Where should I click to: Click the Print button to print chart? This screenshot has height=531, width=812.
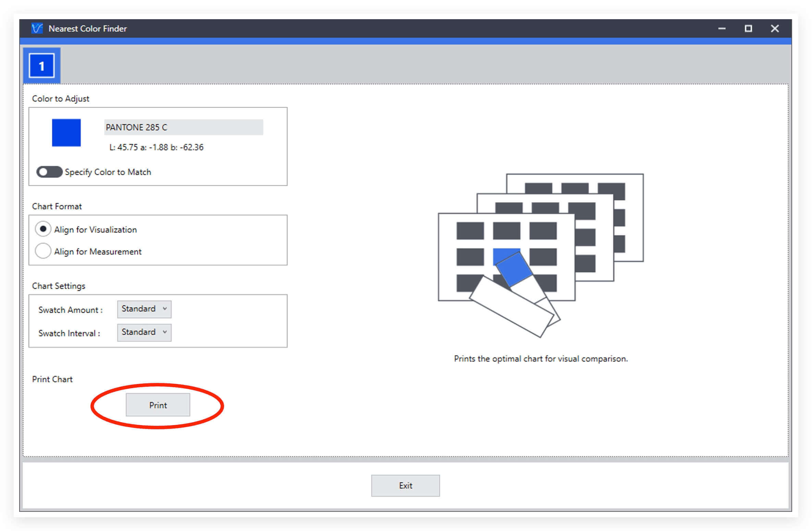pyautogui.click(x=158, y=405)
